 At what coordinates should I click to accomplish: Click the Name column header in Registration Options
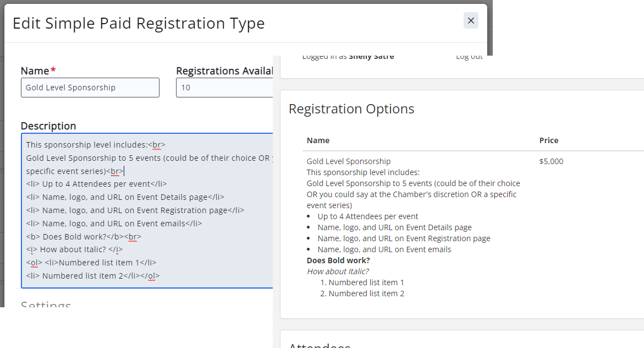[318, 140]
